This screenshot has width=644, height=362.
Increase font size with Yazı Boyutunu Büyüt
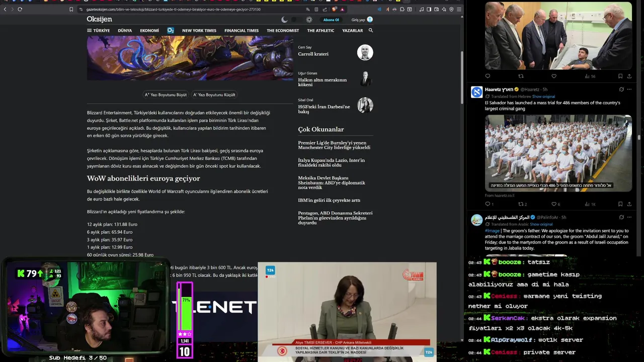click(x=166, y=95)
